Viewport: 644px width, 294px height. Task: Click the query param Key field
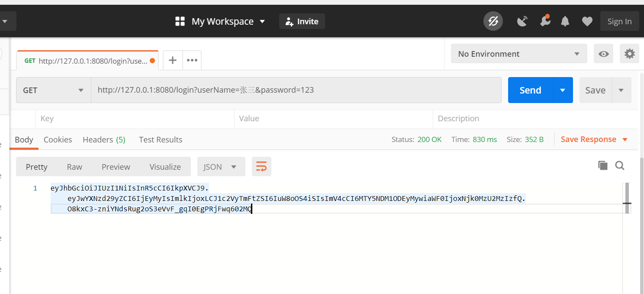135,119
